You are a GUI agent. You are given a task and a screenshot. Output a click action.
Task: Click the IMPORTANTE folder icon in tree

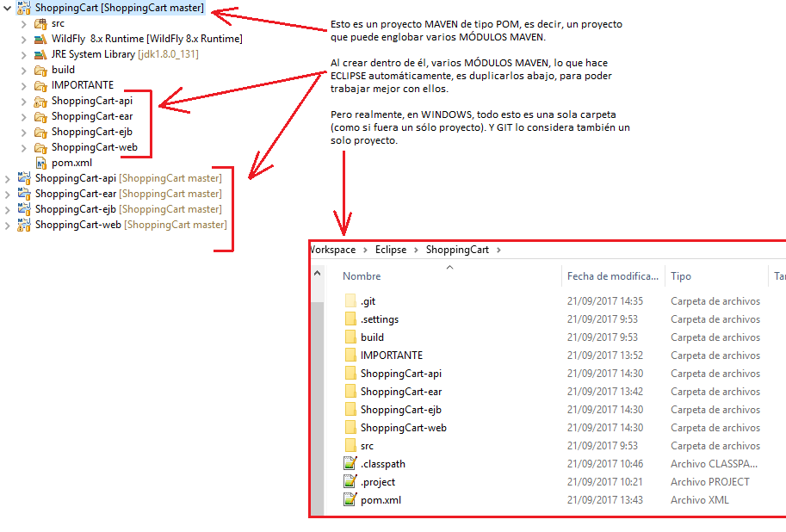coord(40,86)
